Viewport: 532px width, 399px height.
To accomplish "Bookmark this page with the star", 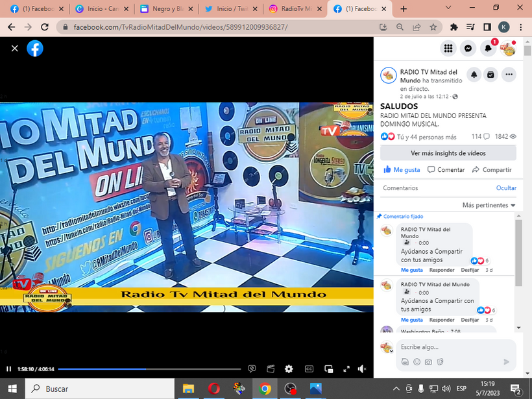I will click(433, 27).
